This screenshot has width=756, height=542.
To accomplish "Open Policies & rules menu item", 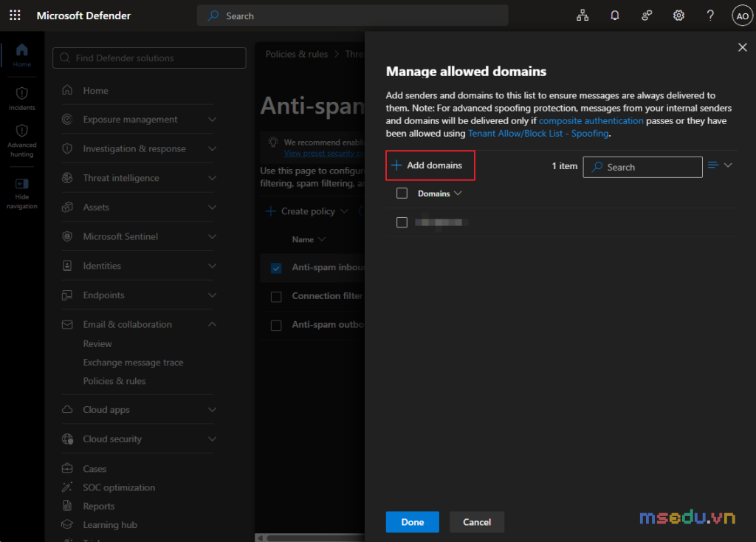I will click(114, 381).
